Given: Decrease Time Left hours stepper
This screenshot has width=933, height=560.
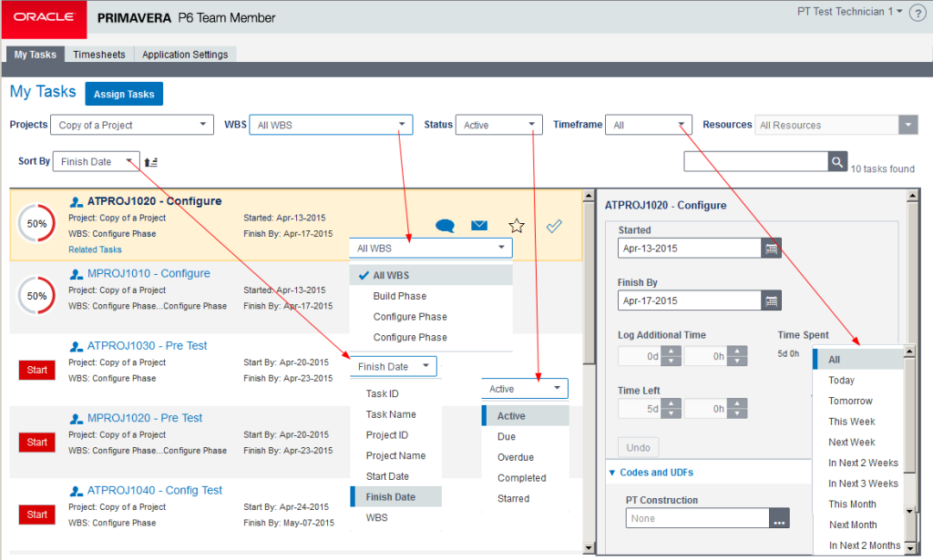Looking at the screenshot, I should click(x=737, y=413).
